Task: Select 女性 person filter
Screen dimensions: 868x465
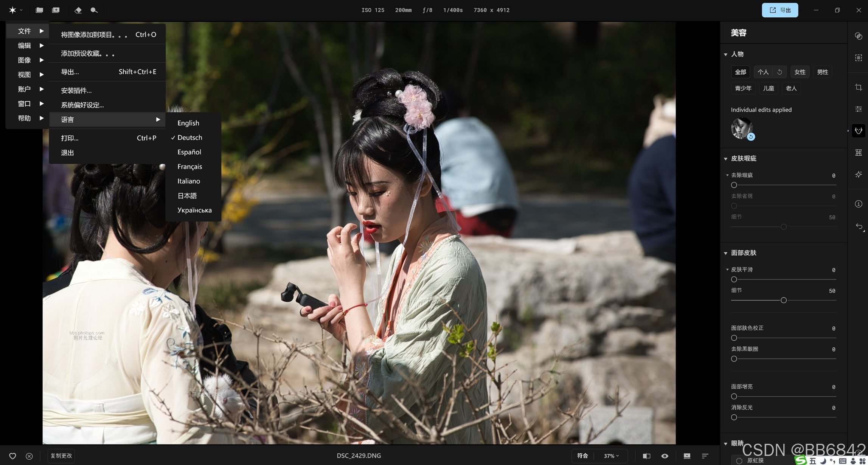Action: [800, 72]
